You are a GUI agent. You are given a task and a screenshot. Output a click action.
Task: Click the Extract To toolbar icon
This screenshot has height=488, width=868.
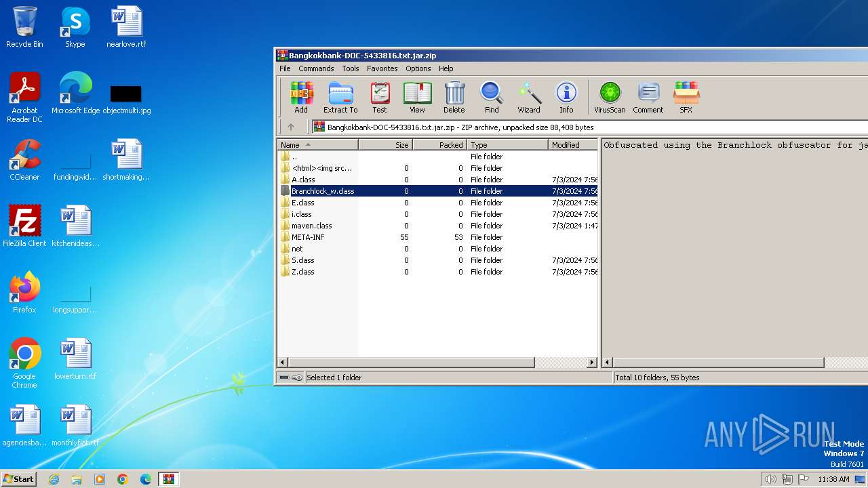pos(340,98)
